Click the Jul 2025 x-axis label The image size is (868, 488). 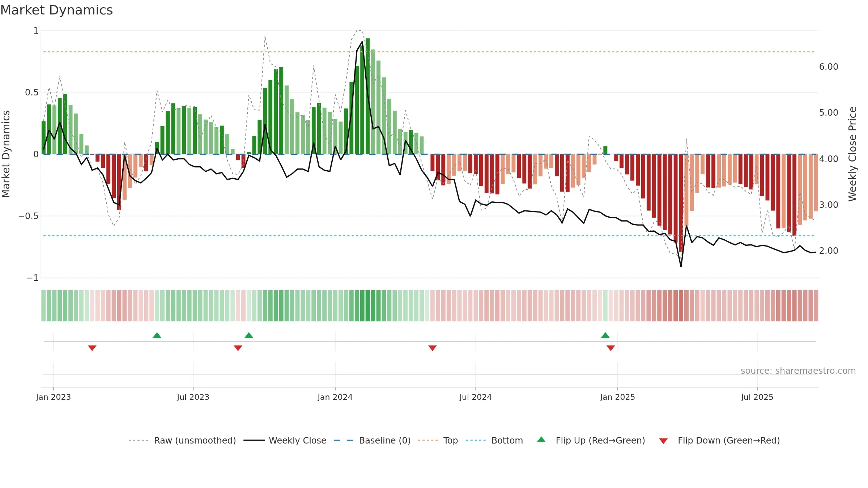[757, 397]
